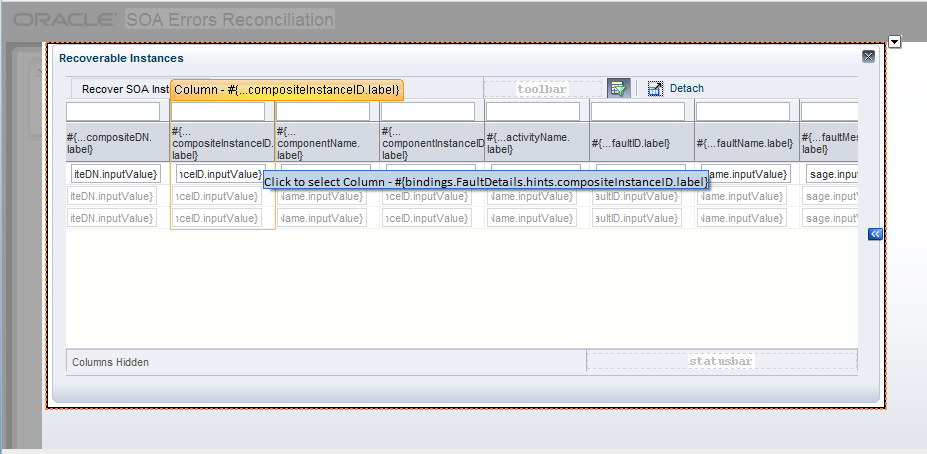Click the statusbar facet placeholder
The height and width of the screenshot is (454, 927).
point(721,361)
